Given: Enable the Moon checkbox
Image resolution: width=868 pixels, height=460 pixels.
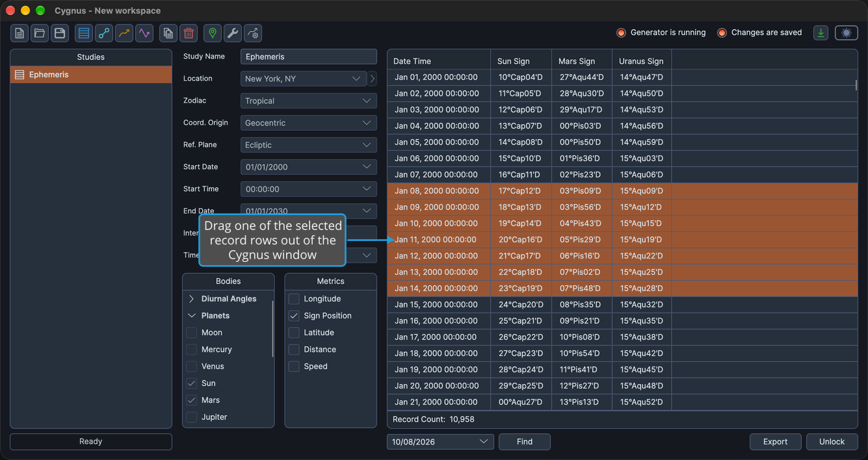Looking at the screenshot, I should pyautogui.click(x=192, y=333).
